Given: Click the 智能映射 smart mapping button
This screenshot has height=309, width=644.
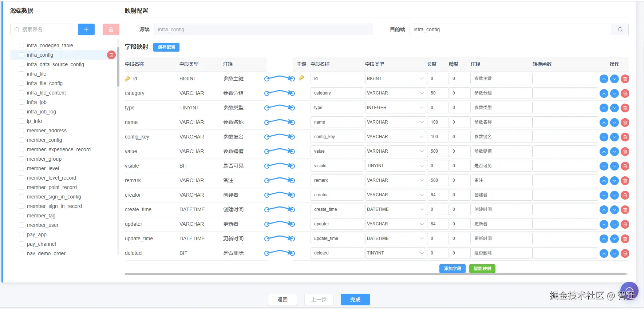Looking at the screenshot, I should coord(482,269).
